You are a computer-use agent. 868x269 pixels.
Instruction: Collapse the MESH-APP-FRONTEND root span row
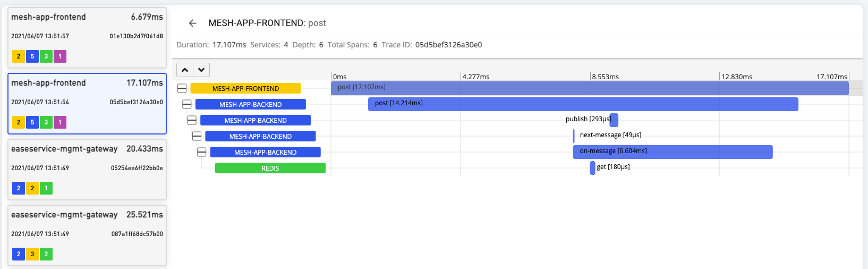pos(182,88)
